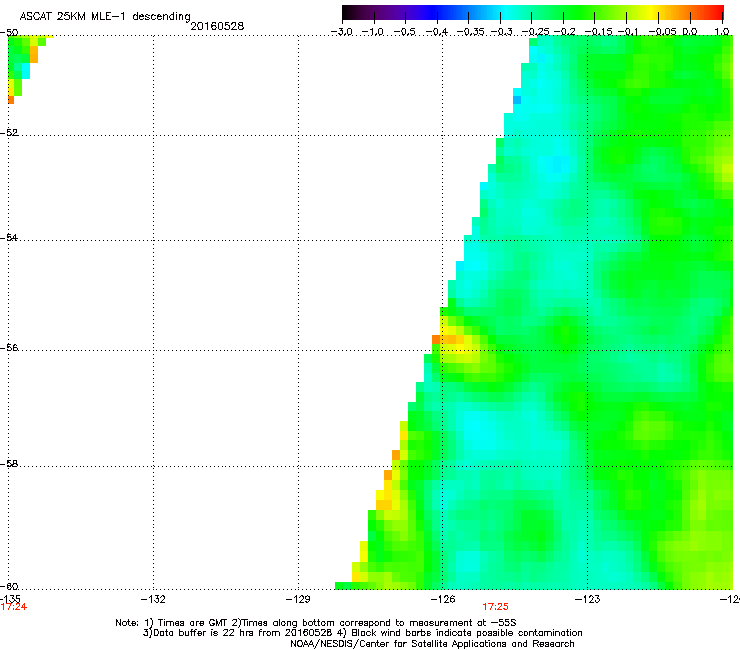Click the '-0.35' color bar label
The width and height of the screenshot is (740, 650).
coord(471,32)
